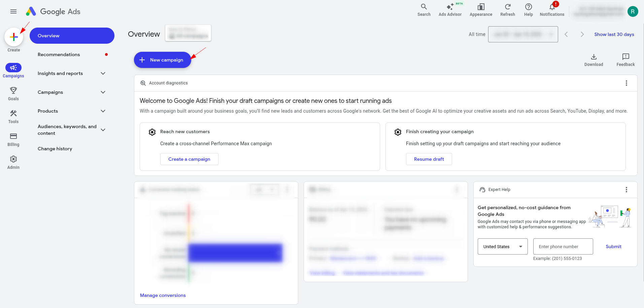Open Ads Advisor beta
This screenshot has height=308, width=644.
click(450, 10)
